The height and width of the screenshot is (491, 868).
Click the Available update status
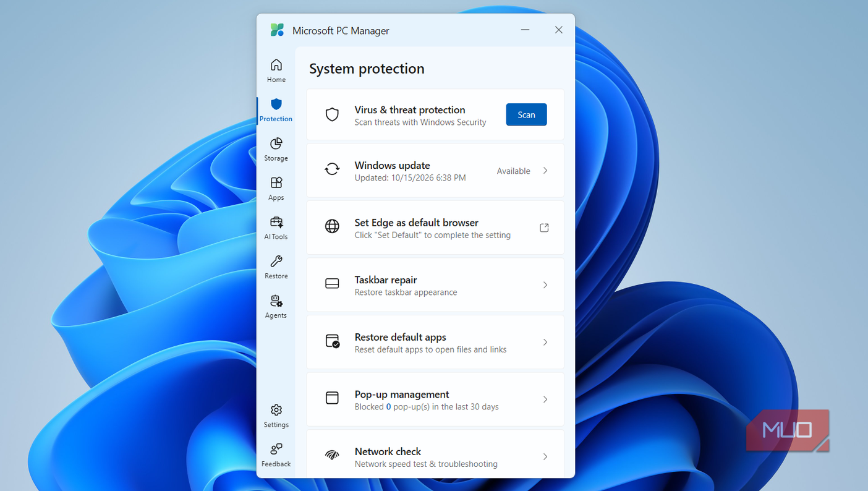(x=513, y=171)
